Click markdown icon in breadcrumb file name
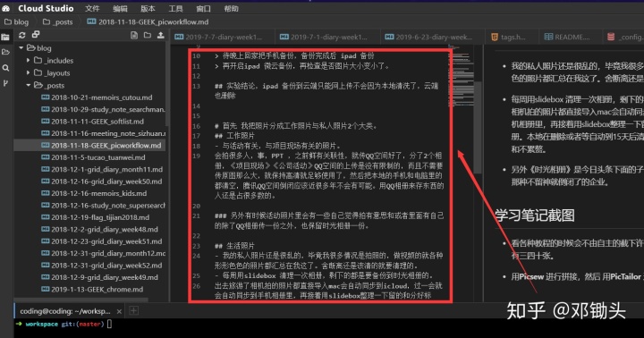This screenshot has width=644, height=338. click(x=91, y=21)
